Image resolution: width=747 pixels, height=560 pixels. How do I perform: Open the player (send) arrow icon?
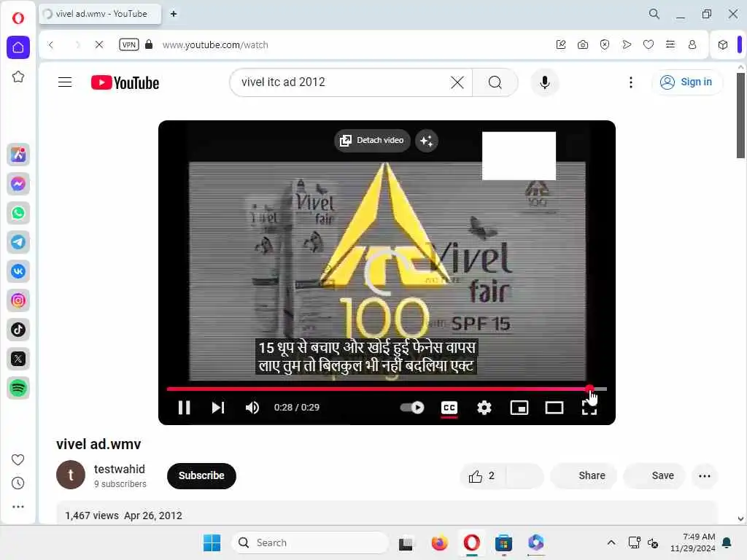click(x=627, y=44)
